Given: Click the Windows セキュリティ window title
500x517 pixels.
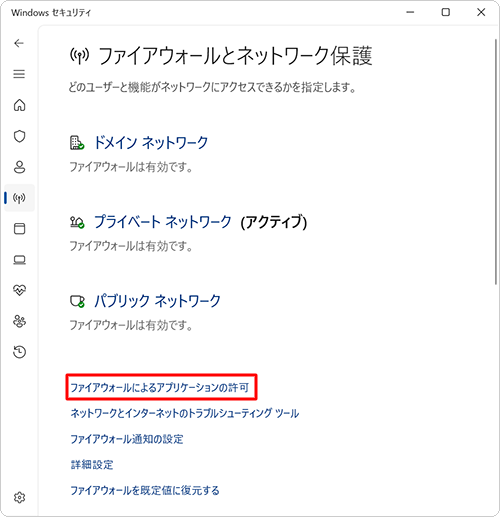Looking at the screenshot, I should [51, 13].
